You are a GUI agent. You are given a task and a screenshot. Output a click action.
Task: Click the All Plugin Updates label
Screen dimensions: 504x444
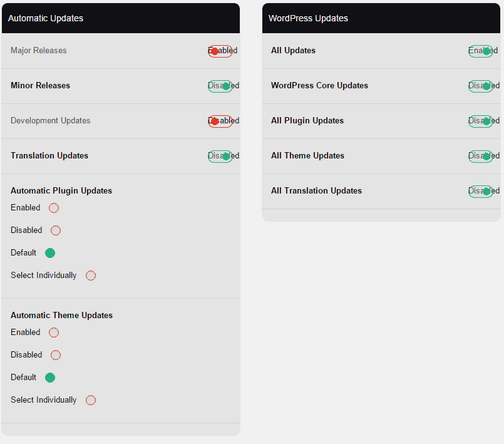pyautogui.click(x=307, y=121)
